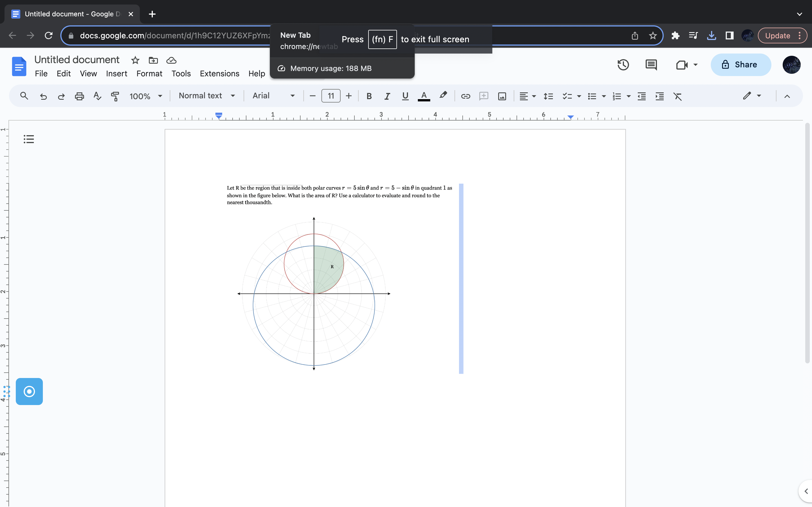Clear formatting with the clear format icon
The height and width of the screenshot is (507, 812).
(678, 96)
